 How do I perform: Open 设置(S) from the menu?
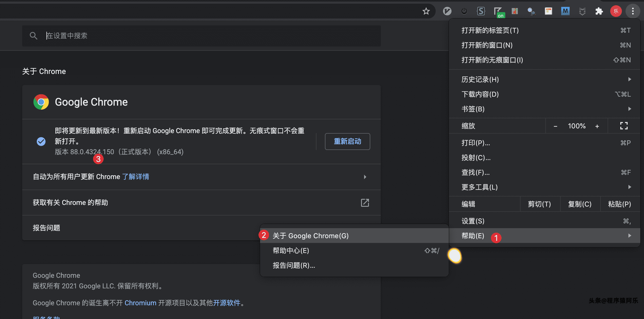tap(544, 221)
